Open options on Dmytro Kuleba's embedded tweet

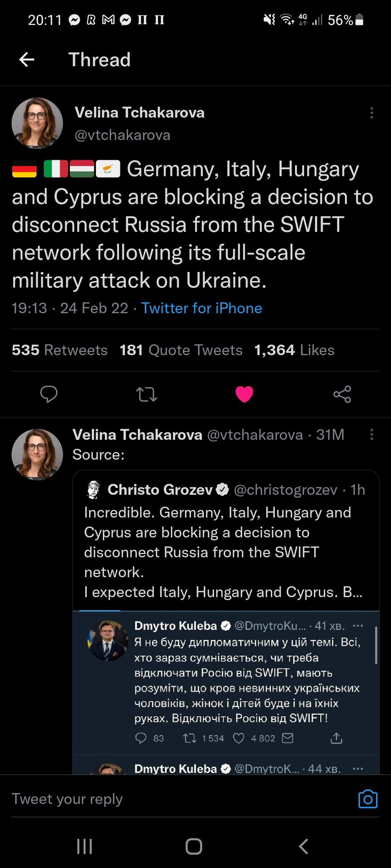point(358,626)
